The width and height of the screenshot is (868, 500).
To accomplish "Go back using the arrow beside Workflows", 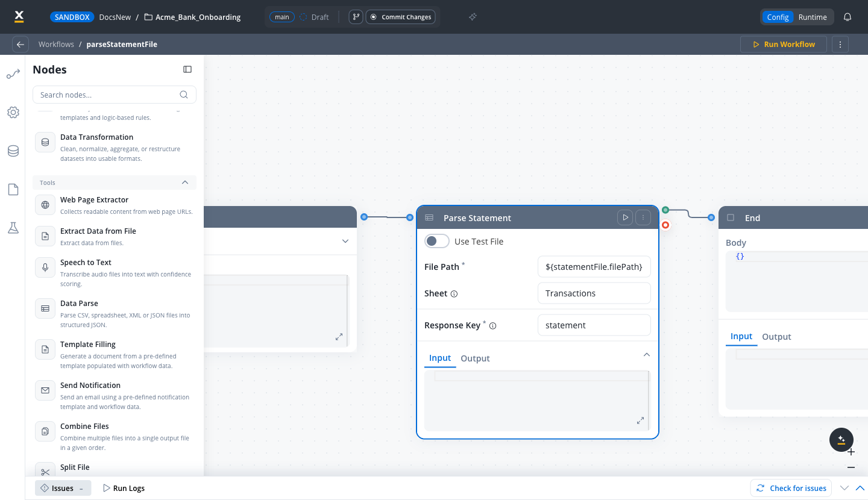I will [x=20, y=45].
